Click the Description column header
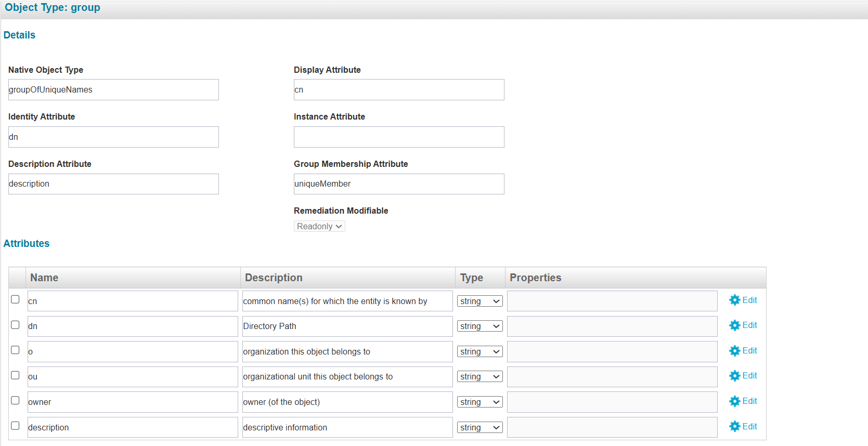The width and height of the screenshot is (868, 446). tap(274, 278)
